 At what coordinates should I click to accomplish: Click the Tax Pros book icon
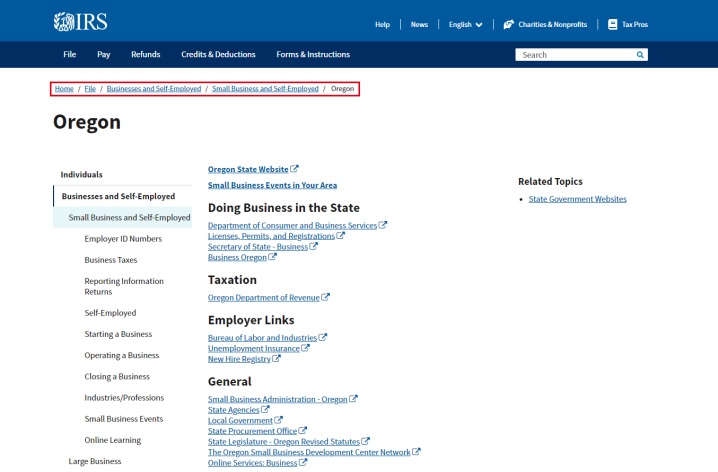(612, 24)
